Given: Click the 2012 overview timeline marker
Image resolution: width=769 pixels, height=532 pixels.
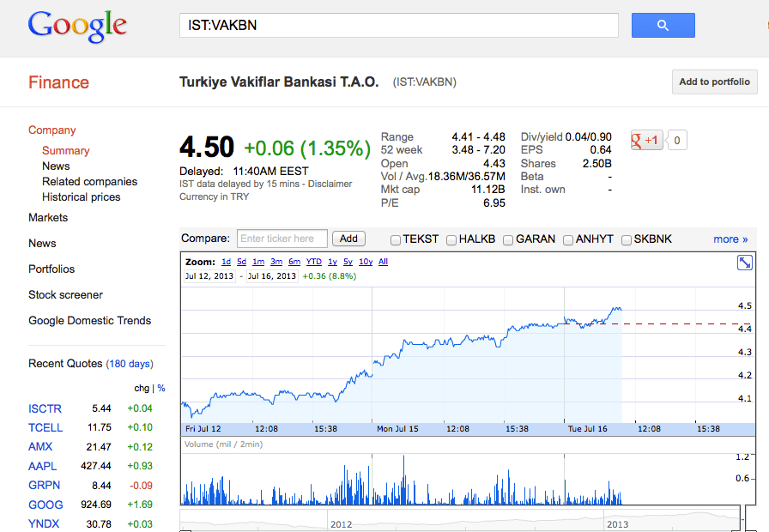Looking at the screenshot, I should point(342,524).
